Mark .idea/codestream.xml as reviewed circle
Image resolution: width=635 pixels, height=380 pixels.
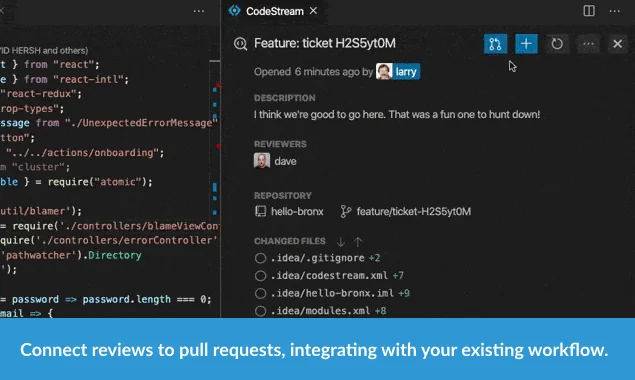click(x=260, y=276)
